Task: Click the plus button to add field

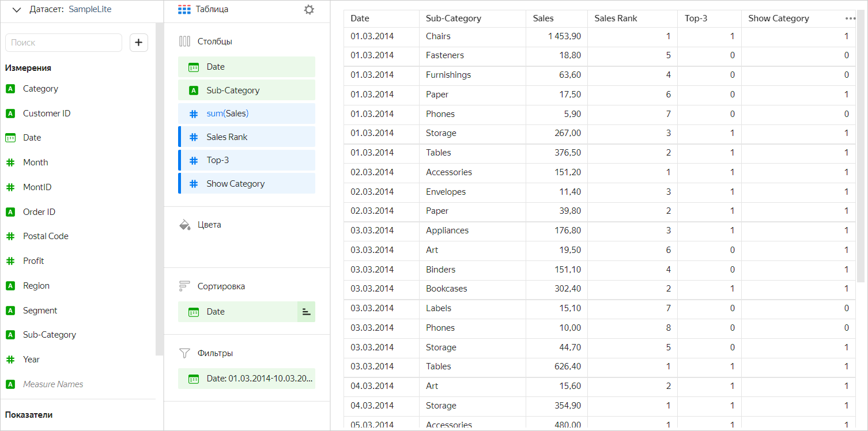Action: (139, 43)
